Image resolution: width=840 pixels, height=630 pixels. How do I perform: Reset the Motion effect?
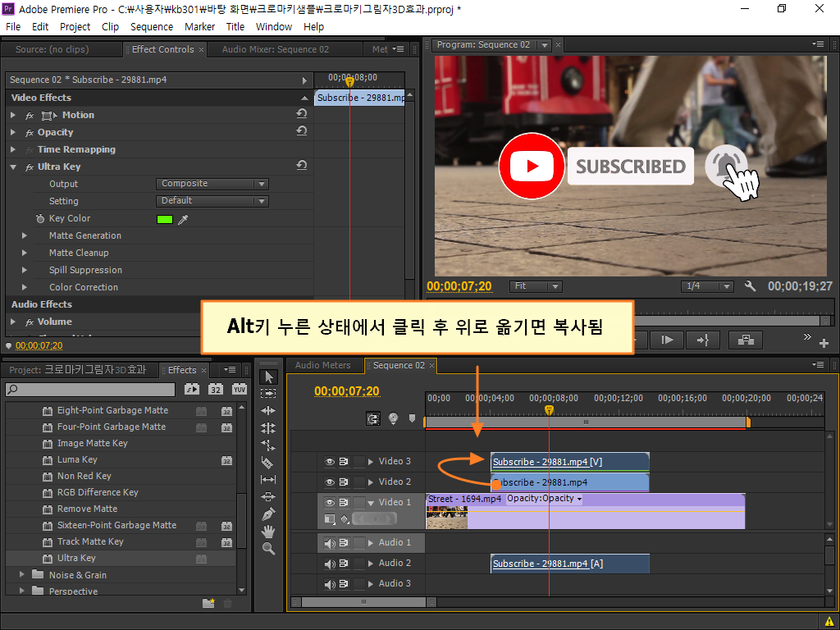[x=302, y=113]
